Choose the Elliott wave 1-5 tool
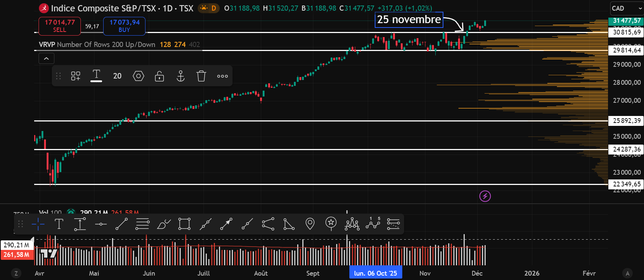 [x=373, y=224]
